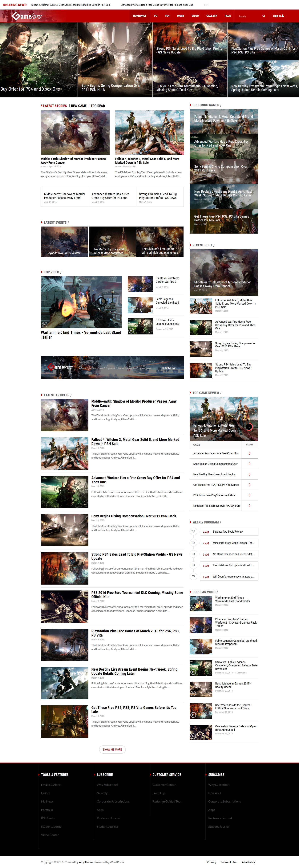
Task: Open the 1 Comments link under GS News video
Action: point(241,673)
